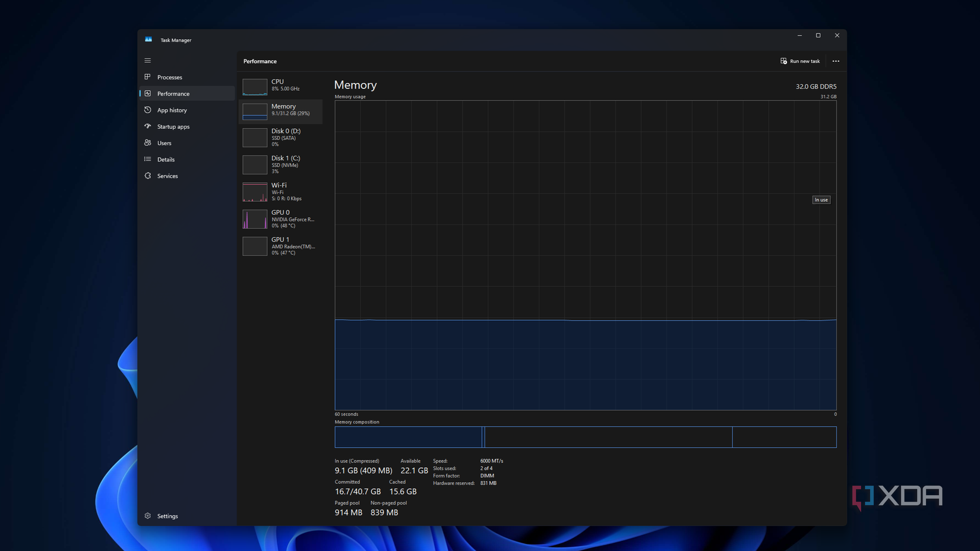Image resolution: width=980 pixels, height=551 pixels.
Task: Close the Task Manager window
Action: click(x=837, y=36)
